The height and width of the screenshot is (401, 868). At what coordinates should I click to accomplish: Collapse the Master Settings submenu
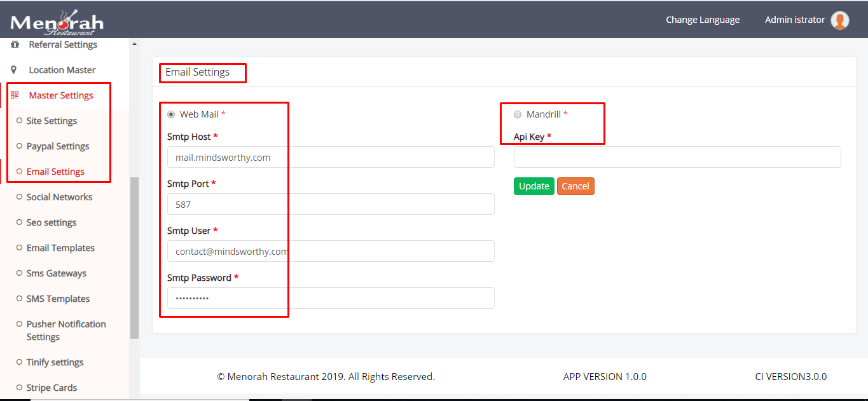point(60,95)
